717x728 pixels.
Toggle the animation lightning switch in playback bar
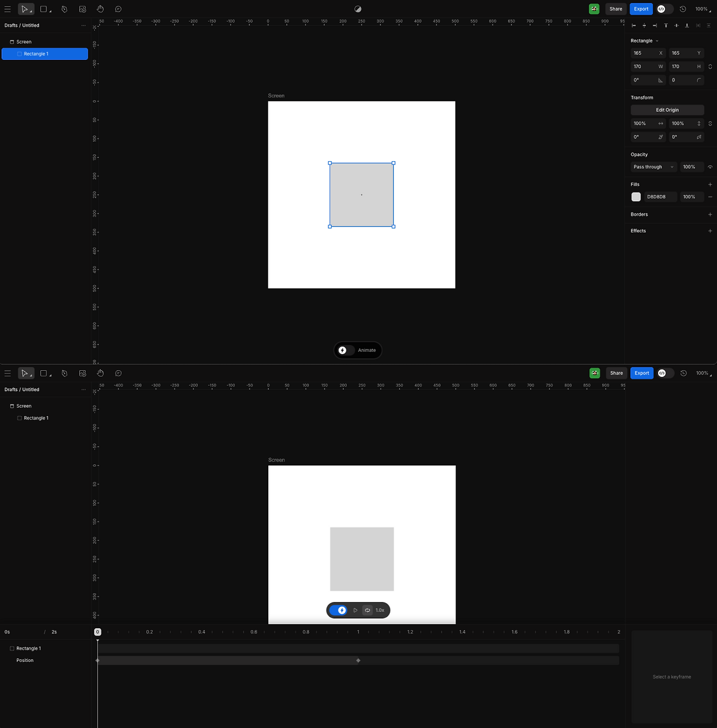click(x=339, y=610)
